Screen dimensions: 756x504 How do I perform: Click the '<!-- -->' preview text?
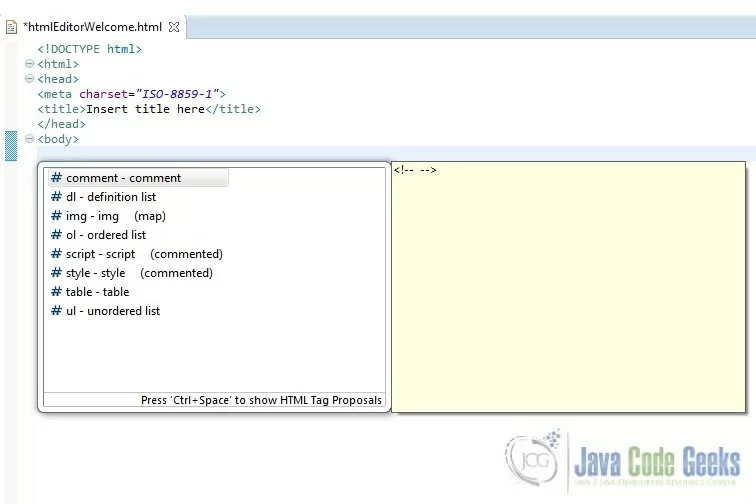click(x=415, y=170)
